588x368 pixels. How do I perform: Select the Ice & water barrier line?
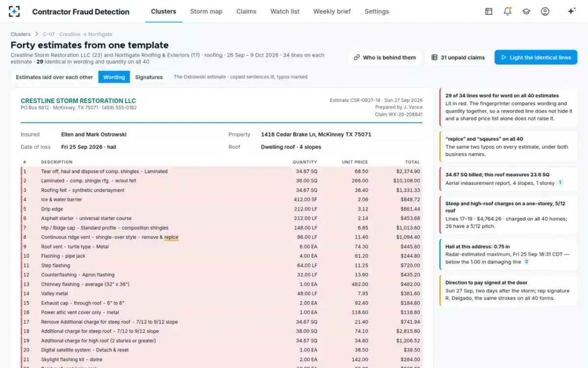(x=221, y=200)
